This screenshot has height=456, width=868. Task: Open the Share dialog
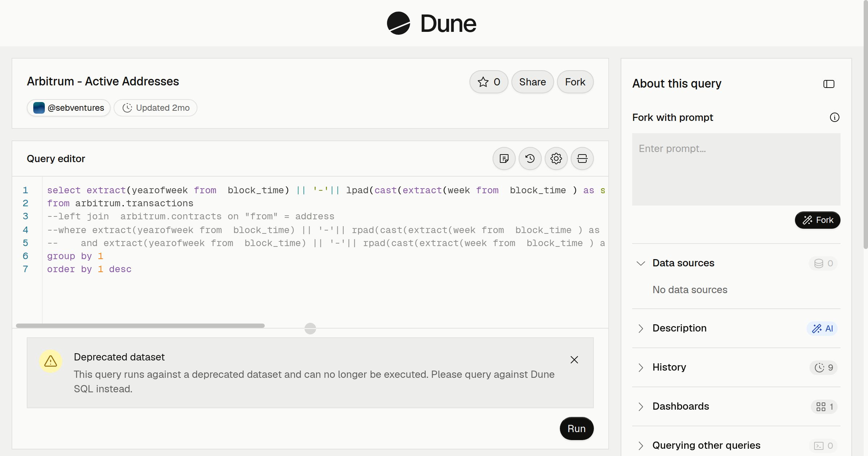532,82
